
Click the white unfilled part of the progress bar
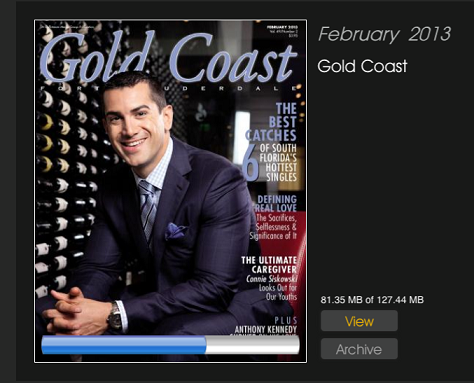[253, 345]
